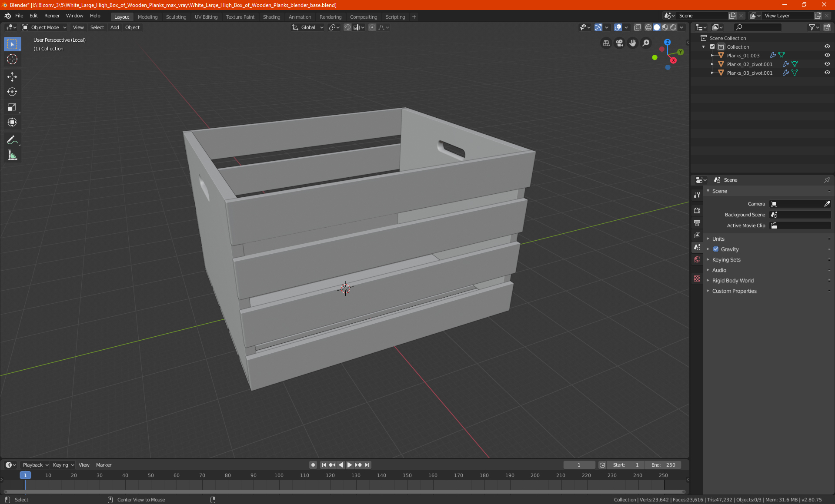Image resolution: width=835 pixels, height=504 pixels.
Task: Hide Planks_01.003 with eye icon
Action: click(827, 56)
